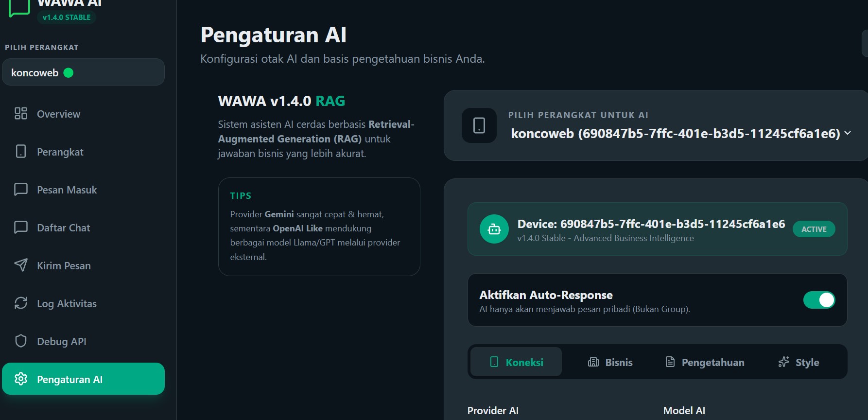The width and height of the screenshot is (868, 420).
Task: Go to Perangkat in the sidebar
Action: 83,152
